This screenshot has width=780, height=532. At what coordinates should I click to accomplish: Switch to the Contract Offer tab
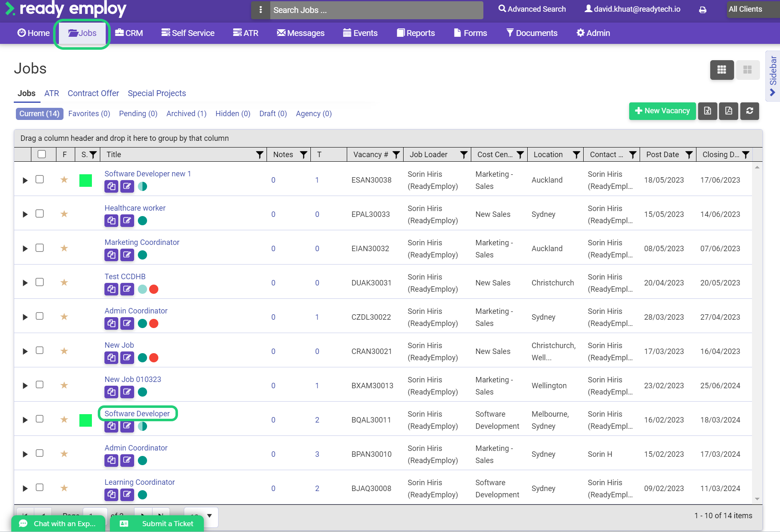93,93
